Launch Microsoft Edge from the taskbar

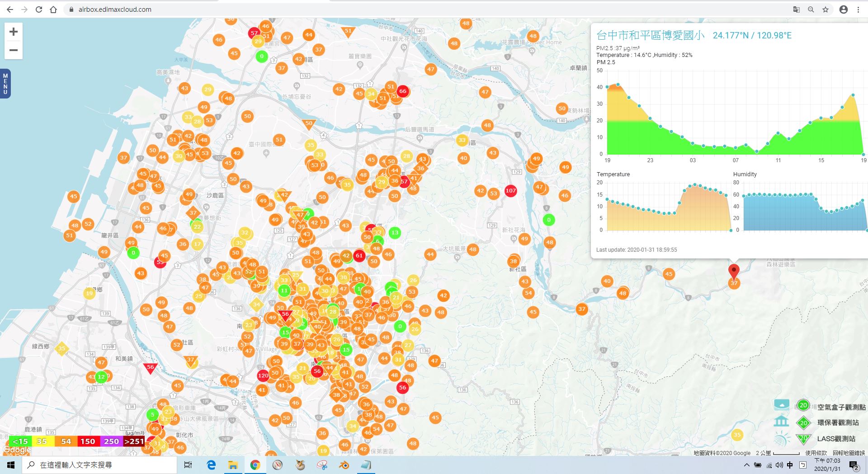(211, 465)
